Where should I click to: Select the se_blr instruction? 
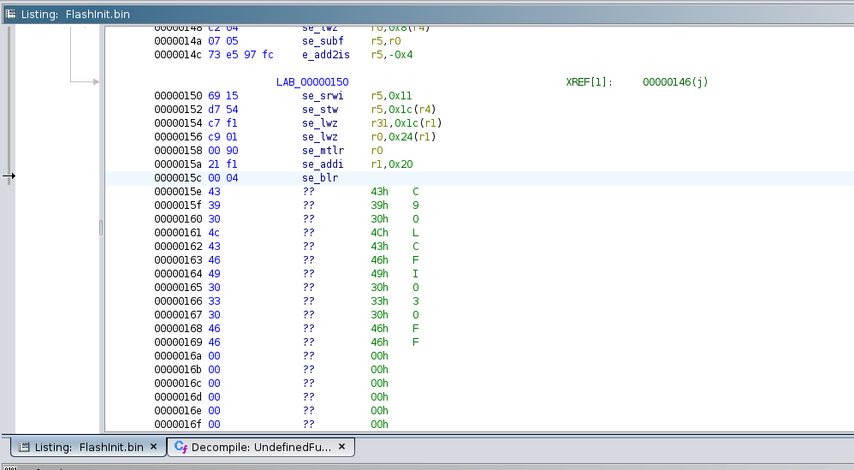(x=320, y=178)
